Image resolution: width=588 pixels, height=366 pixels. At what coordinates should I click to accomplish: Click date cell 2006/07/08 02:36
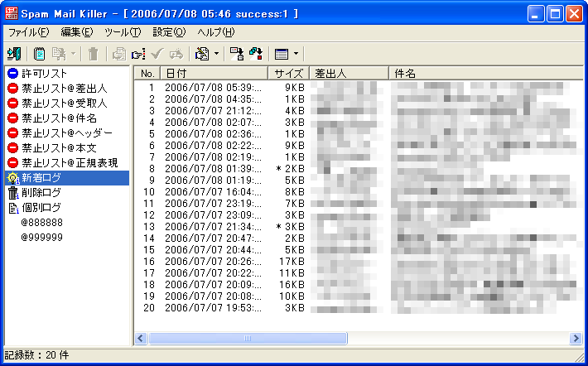(214, 134)
